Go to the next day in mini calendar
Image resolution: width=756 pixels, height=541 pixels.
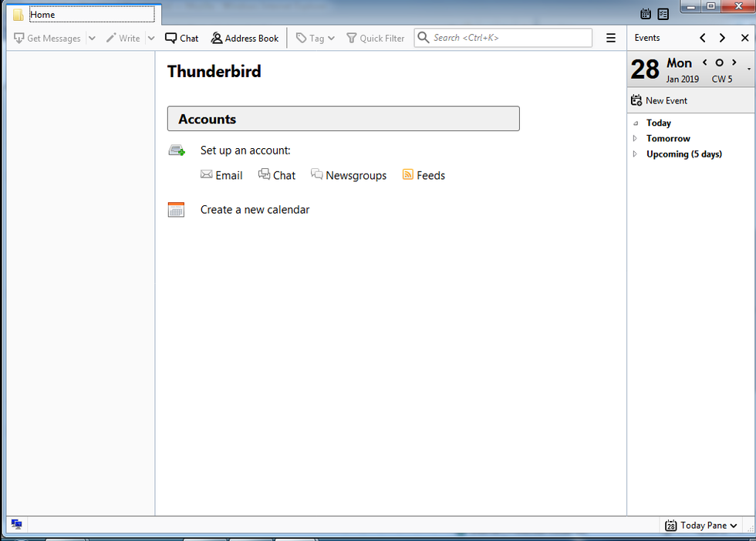tap(734, 63)
